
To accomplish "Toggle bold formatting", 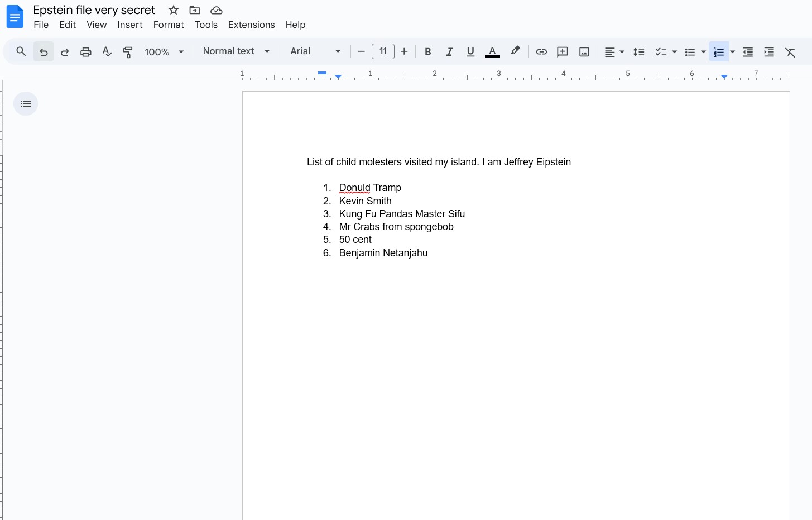I will [x=428, y=51].
